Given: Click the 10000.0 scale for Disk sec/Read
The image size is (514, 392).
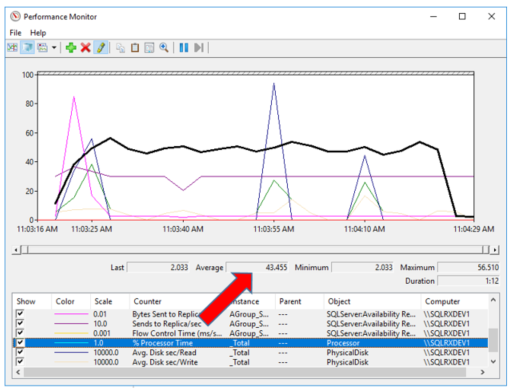Looking at the screenshot, I should tap(106, 352).
